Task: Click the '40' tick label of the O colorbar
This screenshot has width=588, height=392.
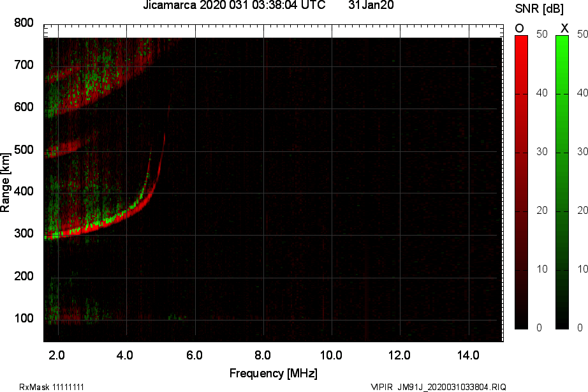Action: (x=542, y=93)
